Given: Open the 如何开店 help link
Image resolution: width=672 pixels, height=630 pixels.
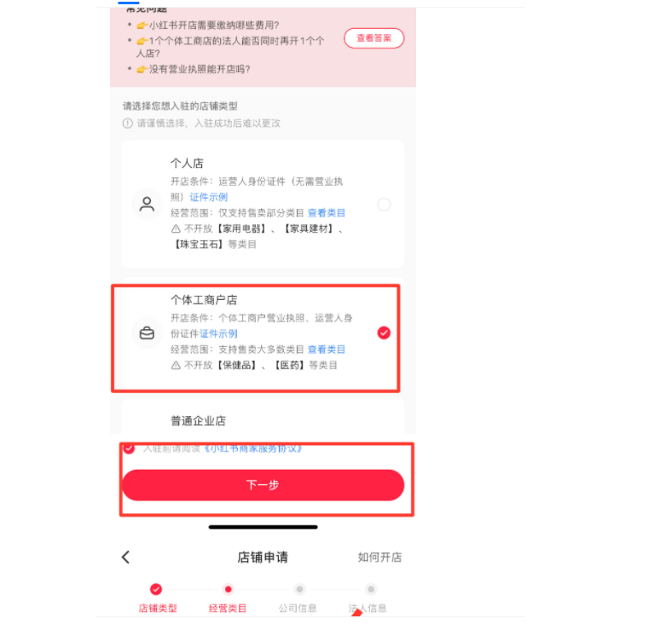Looking at the screenshot, I should [x=379, y=558].
